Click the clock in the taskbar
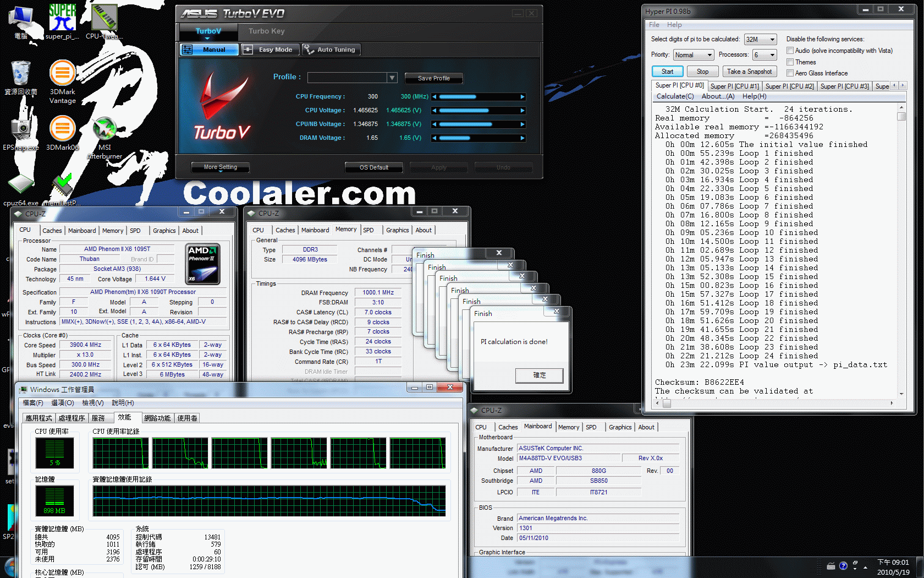924x578 pixels. [893, 567]
